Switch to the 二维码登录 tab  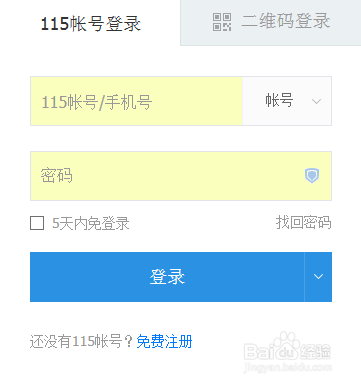click(271, 22)
